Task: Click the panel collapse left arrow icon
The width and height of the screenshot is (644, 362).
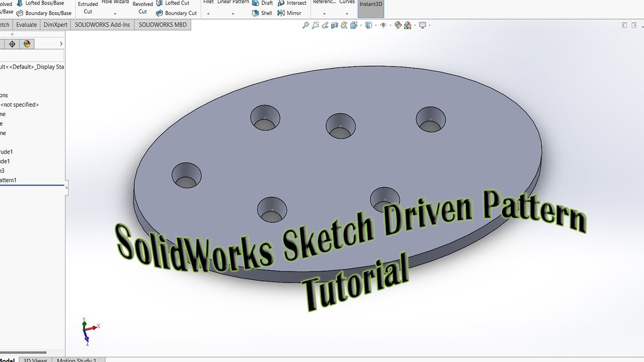Action: (624, 25)
